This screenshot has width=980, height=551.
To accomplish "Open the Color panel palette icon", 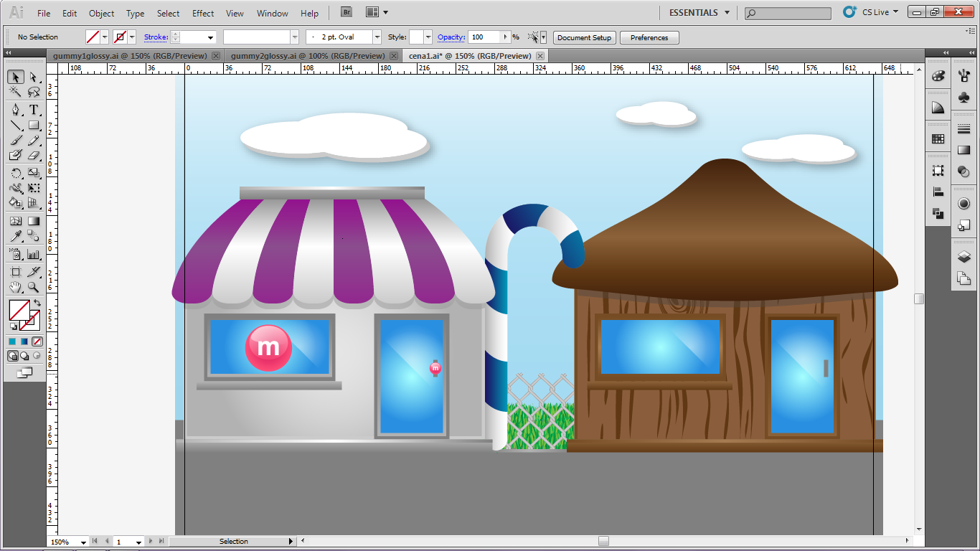I will pyautogui.click(x=938, y=77).
